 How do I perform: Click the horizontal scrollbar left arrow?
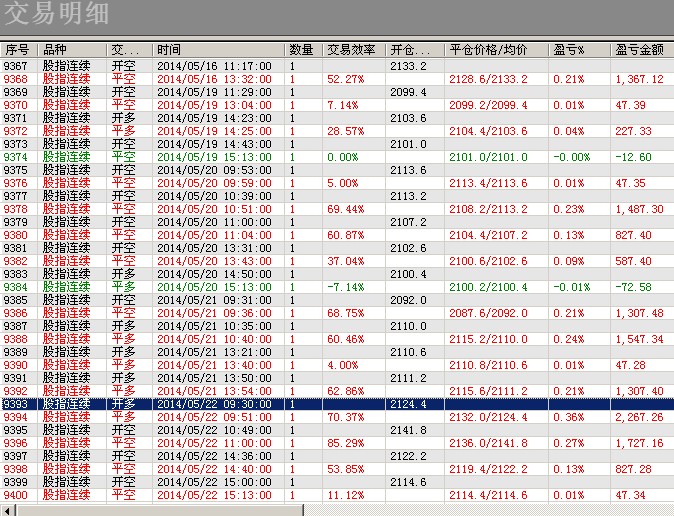[x=8, y=510]
